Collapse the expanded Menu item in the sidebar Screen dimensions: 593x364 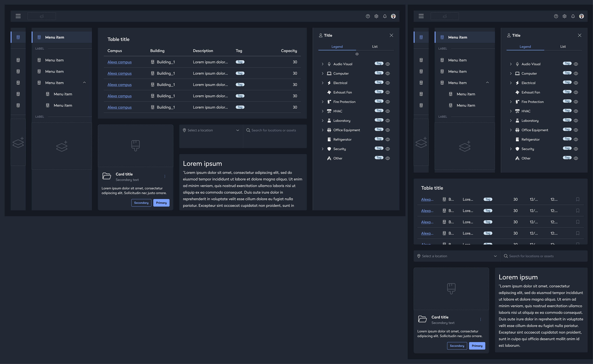(x=84, y=82)
